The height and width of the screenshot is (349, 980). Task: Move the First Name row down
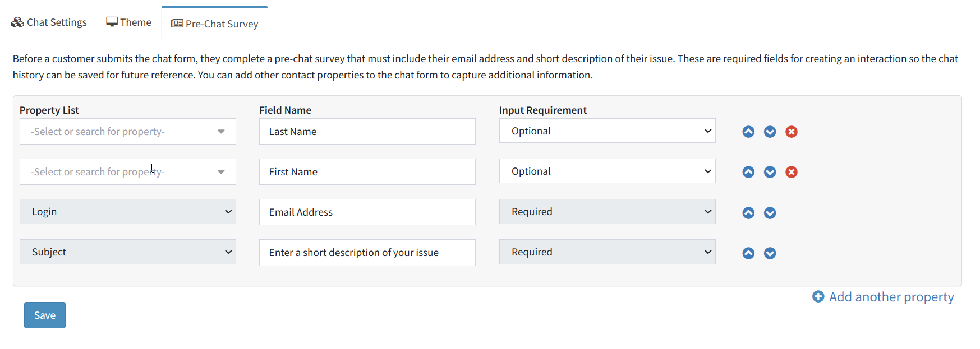(770, 172)
